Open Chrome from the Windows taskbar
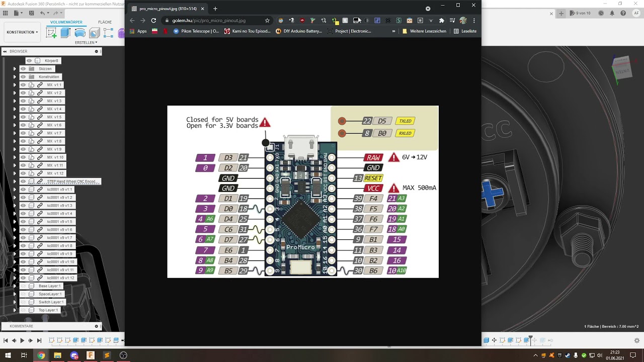This screenshot has width=644, height=362. (x=41, y=355)
